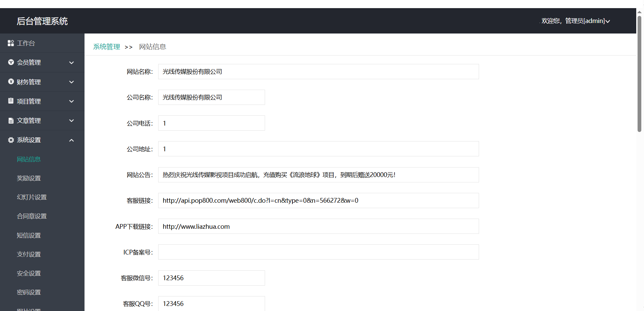The width and height of the screenshot is (644, 311).
Task: Click the APP下载链接 label
Action: (134, 226)
